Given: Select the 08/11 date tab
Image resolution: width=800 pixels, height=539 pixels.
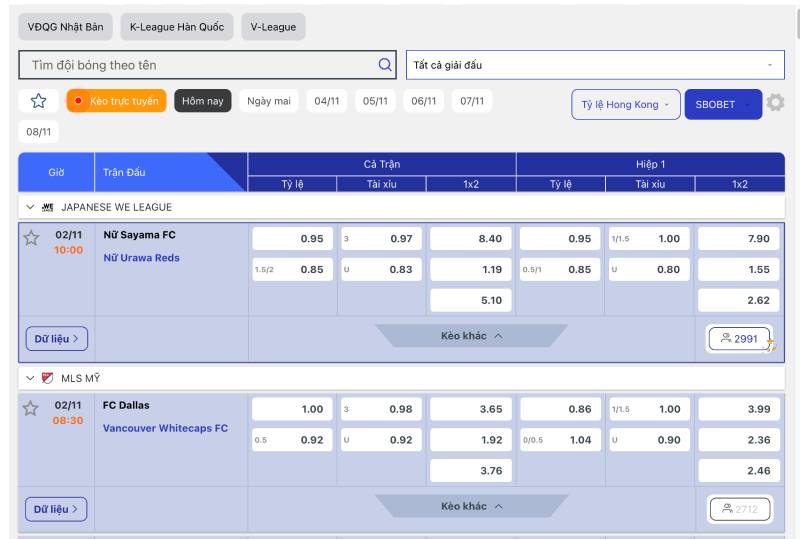Looking at the screenshot, I should coord(39,132).
